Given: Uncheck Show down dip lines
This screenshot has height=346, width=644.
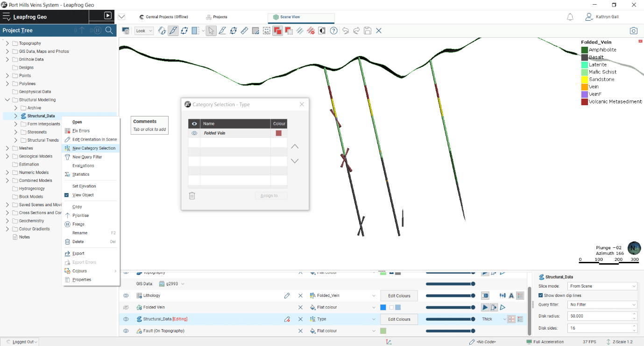Looking at the screenshot, I should (541, 295).
